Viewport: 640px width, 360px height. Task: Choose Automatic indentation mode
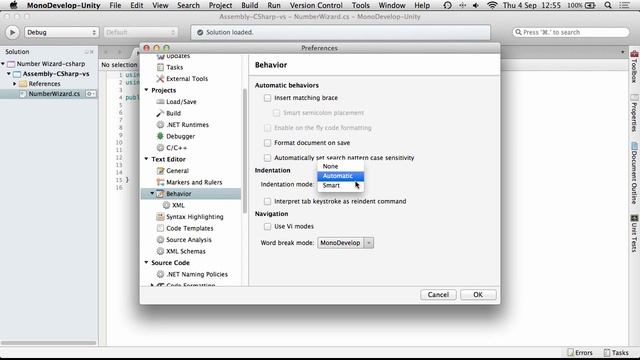coord(340,176)
